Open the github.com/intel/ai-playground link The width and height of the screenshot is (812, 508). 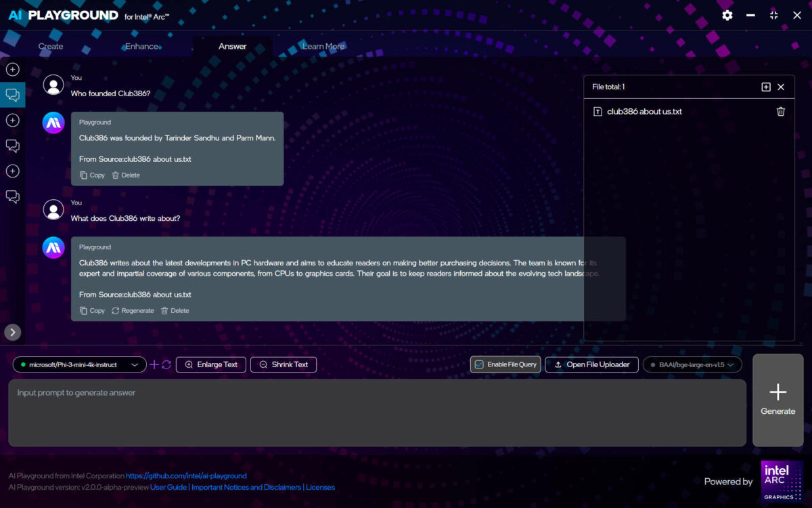coord(186,476)
